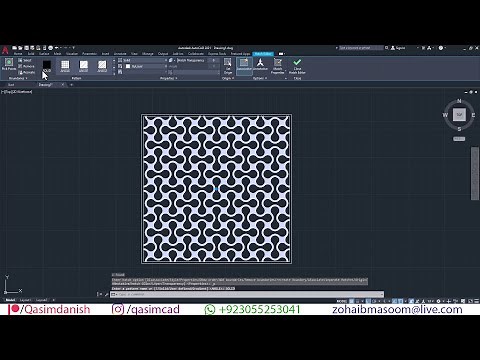480x360 pixels.
Task: Select the SOLID black hatch pattern swatch
Action: pyautogui.click(x=47, y=66)
